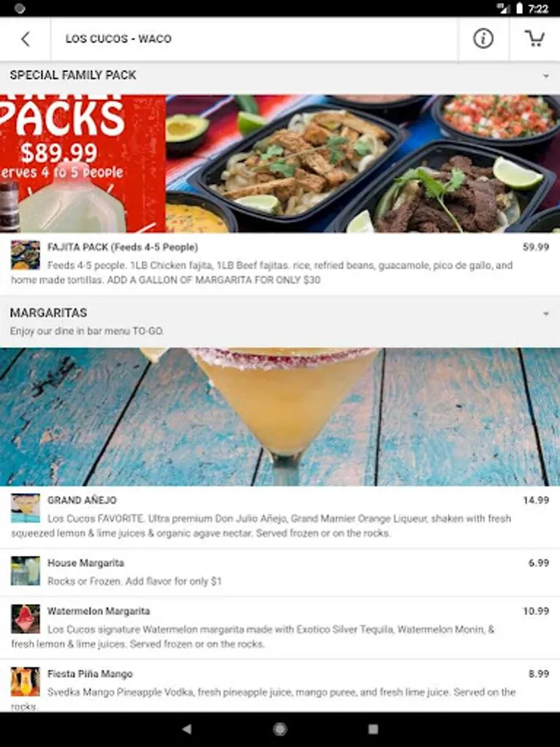Choose the Watermelon Margarita item name
Viewport: 560px width, 747px height.
[99, 611]
